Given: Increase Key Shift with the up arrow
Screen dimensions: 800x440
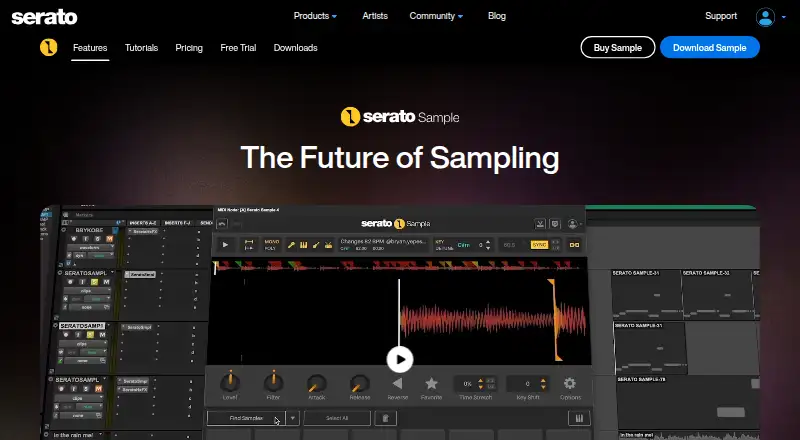Looking at the screenshot, I should [543, 380].
